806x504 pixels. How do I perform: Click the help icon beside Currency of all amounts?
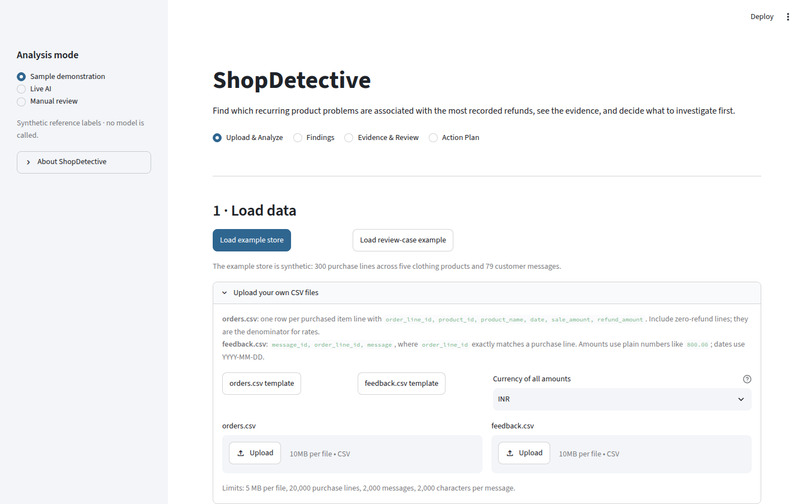[x=747, y=379]
